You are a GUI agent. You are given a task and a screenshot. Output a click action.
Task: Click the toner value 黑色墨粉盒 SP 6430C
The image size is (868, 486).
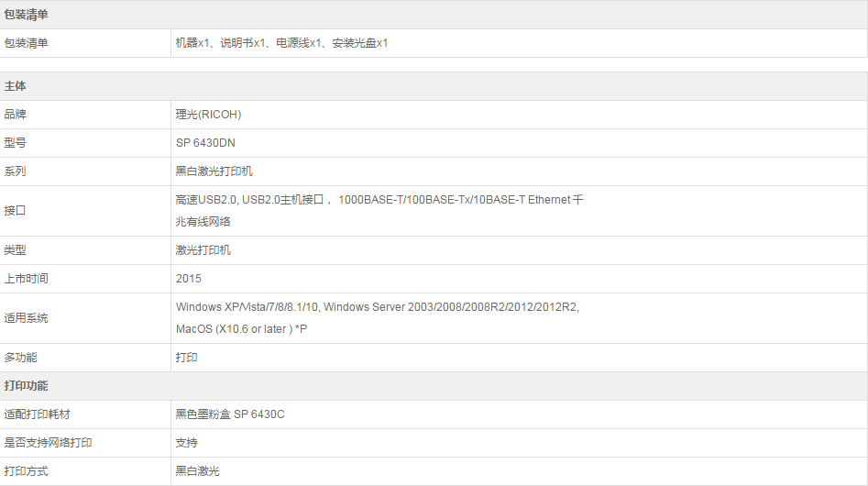point(230,414)
